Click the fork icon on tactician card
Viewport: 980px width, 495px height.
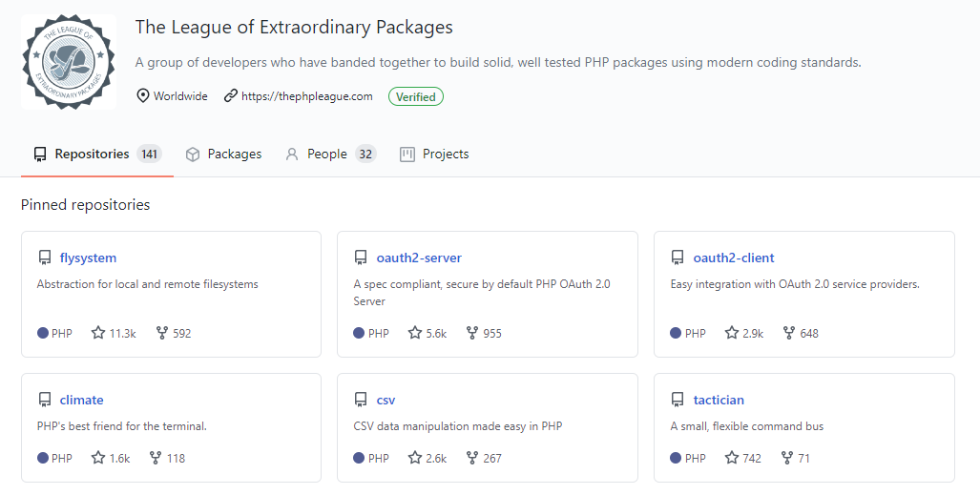(787, 458)
